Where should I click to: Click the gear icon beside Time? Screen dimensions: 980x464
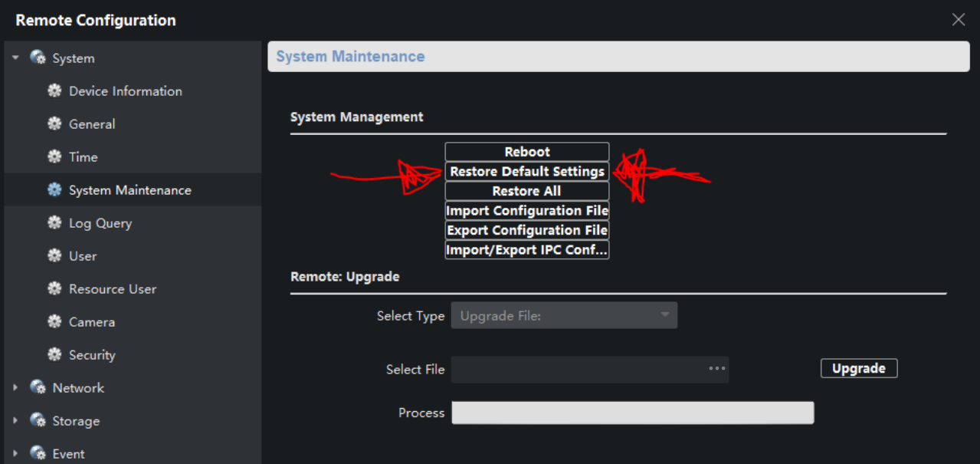[x=54, y=157]
